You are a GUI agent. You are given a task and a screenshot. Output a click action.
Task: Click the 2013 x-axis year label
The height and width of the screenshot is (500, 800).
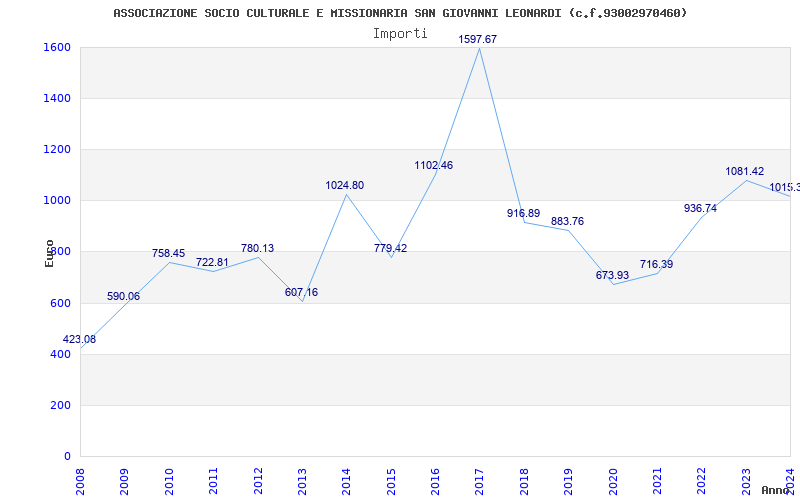(302, 481)
